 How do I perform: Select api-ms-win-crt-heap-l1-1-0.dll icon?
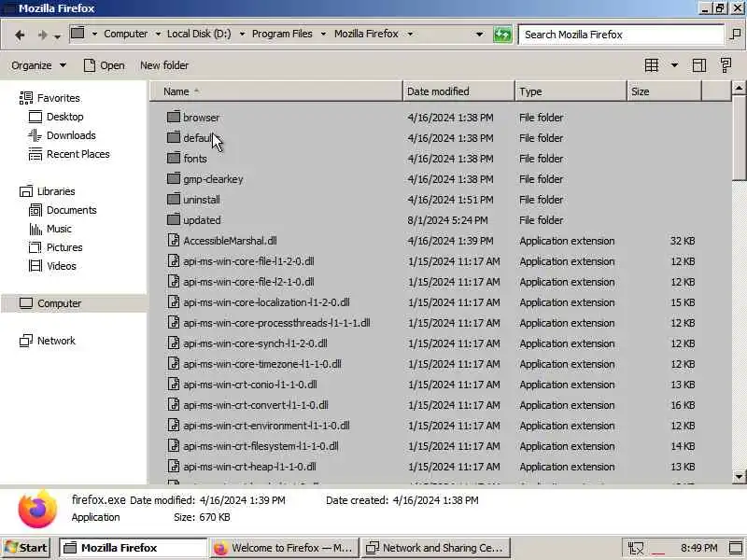click(174, 466)
